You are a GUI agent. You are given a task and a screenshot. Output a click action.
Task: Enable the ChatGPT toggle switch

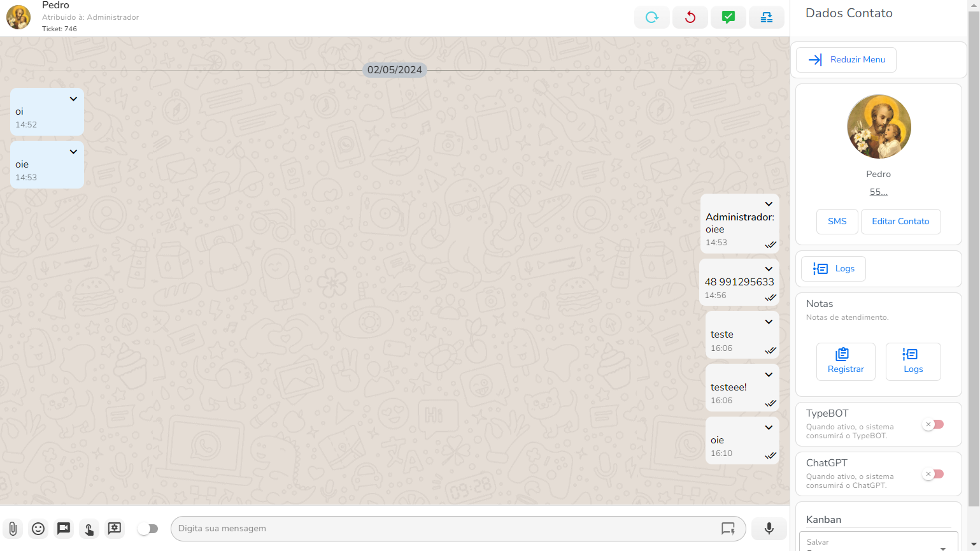click(x=934, y=475)
